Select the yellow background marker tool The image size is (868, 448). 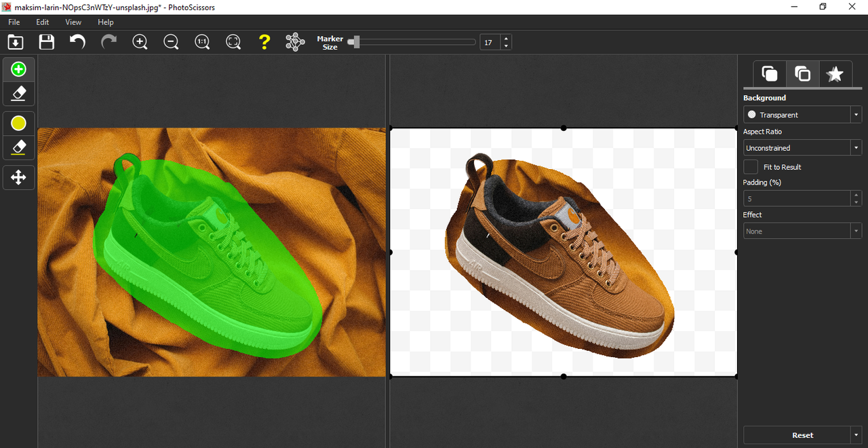(x=19, y=123)
